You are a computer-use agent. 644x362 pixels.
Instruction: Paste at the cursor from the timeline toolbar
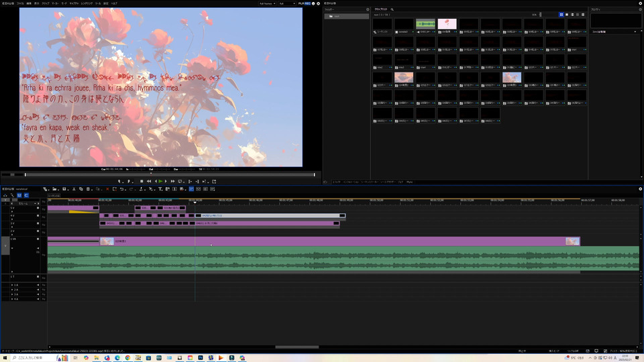tap(89, 189)
